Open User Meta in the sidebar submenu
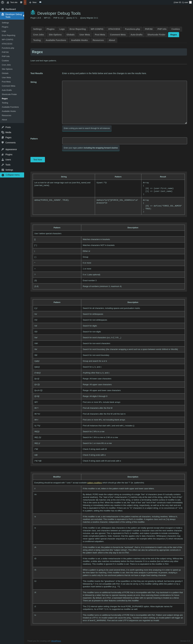Image resolution: width=193 pixels, height=644 pixels. [x=6, y=78]
